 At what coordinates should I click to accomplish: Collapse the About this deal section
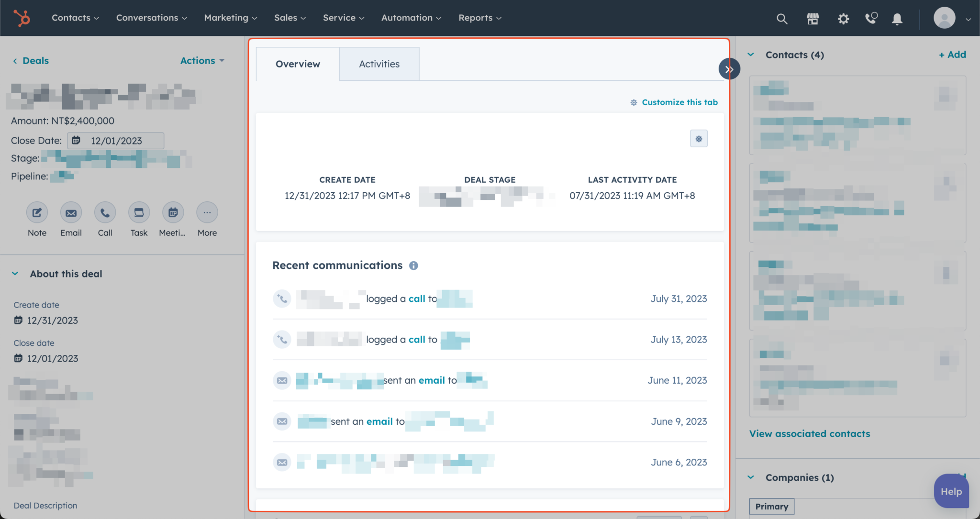point(15,273)
